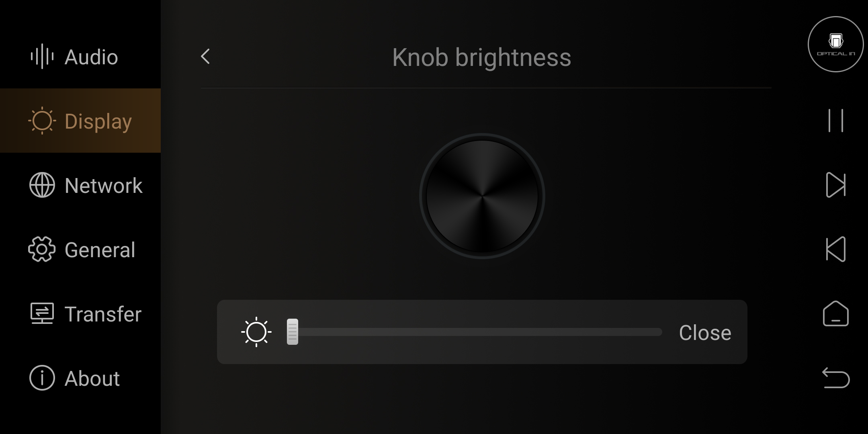Go to the home screen icon
Screen dimensions: 868x434
(x=836, y=313)
